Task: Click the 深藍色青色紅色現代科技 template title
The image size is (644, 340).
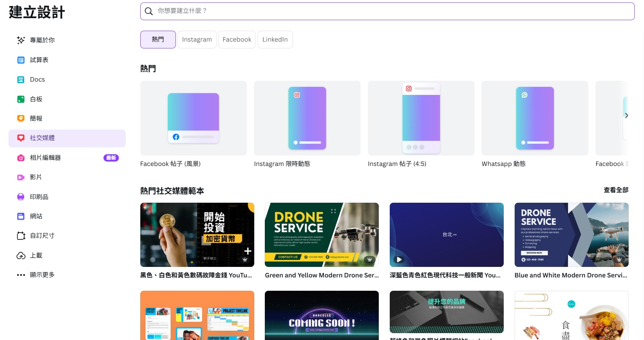Action: (x=445, y=275)
